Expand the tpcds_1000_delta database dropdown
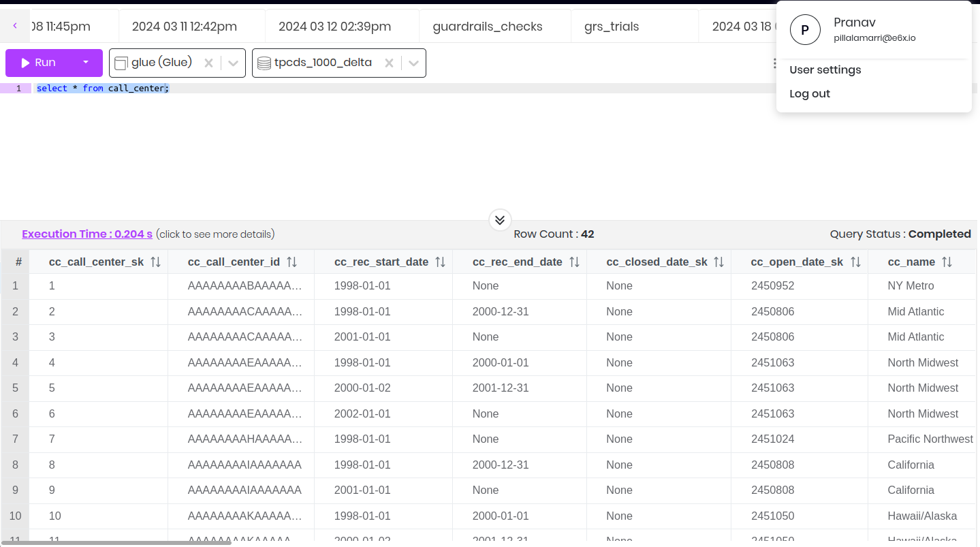This screenshot has width=980, height=547. [x=413, y=63]
